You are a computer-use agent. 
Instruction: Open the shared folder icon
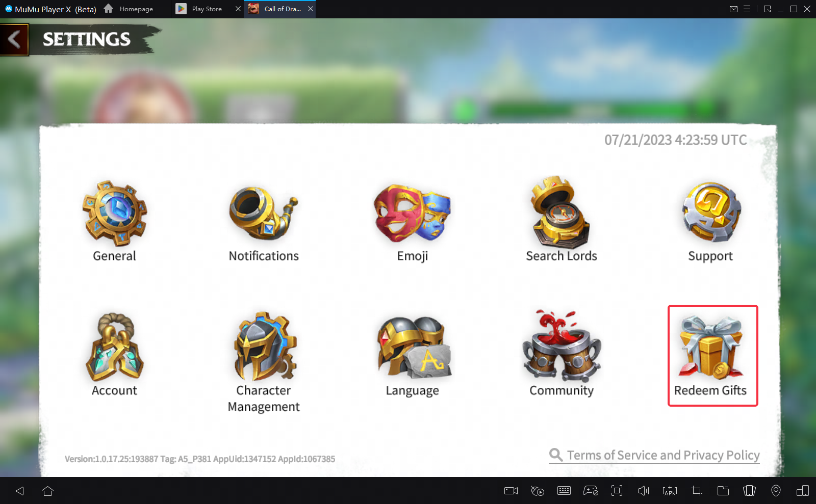pyautogui.click(x=723, y=491)
